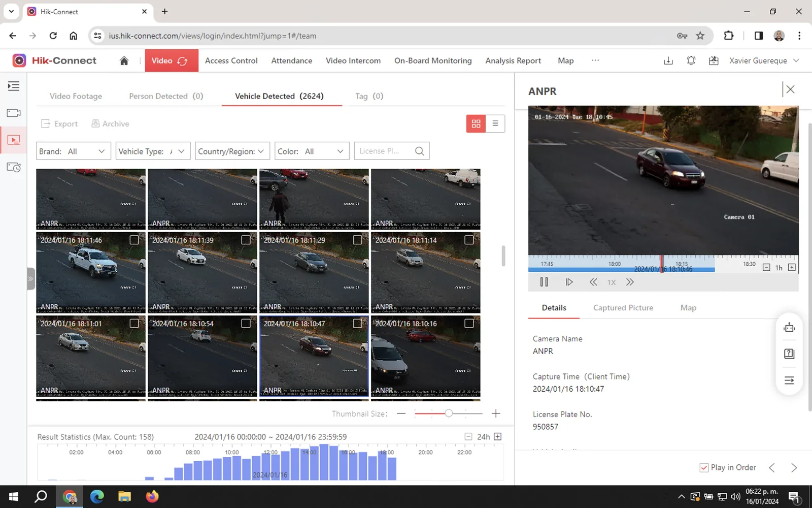
Task: Open the Video Footage tab
Action: pyautogui.click(x=76, y=96)
